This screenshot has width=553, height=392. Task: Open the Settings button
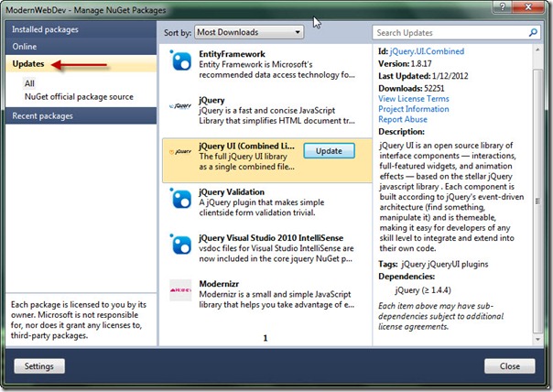point(38,366)
